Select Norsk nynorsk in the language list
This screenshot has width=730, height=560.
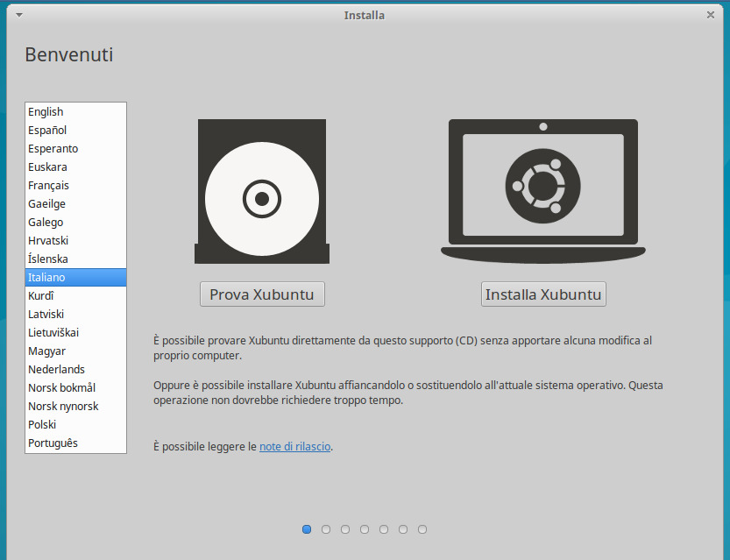pos(75,406)
